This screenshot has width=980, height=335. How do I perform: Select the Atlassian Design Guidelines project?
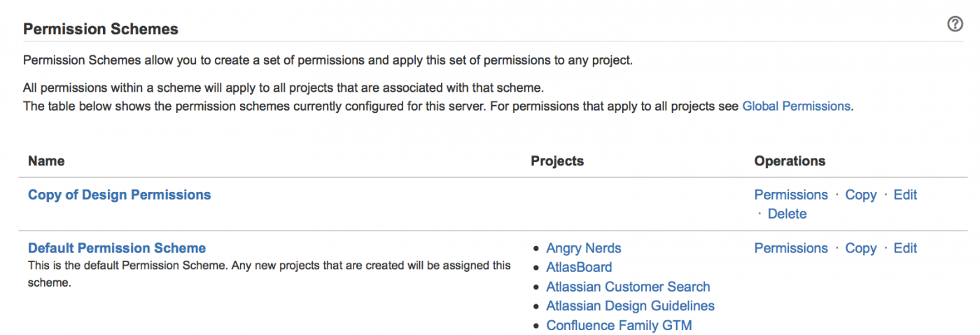pos(630,306)
